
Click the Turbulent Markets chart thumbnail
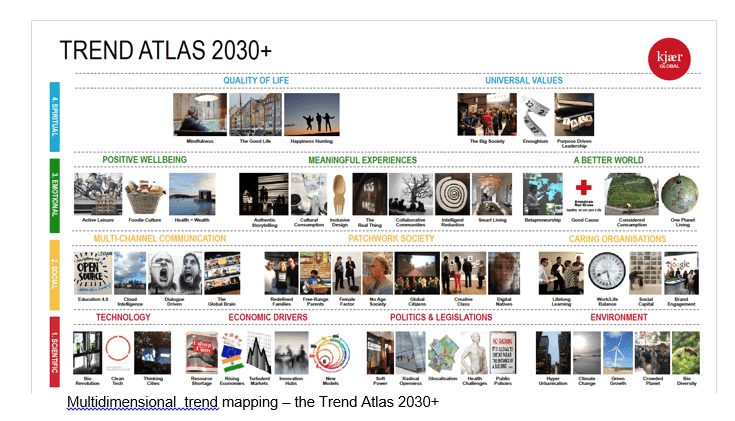point(261,354)
